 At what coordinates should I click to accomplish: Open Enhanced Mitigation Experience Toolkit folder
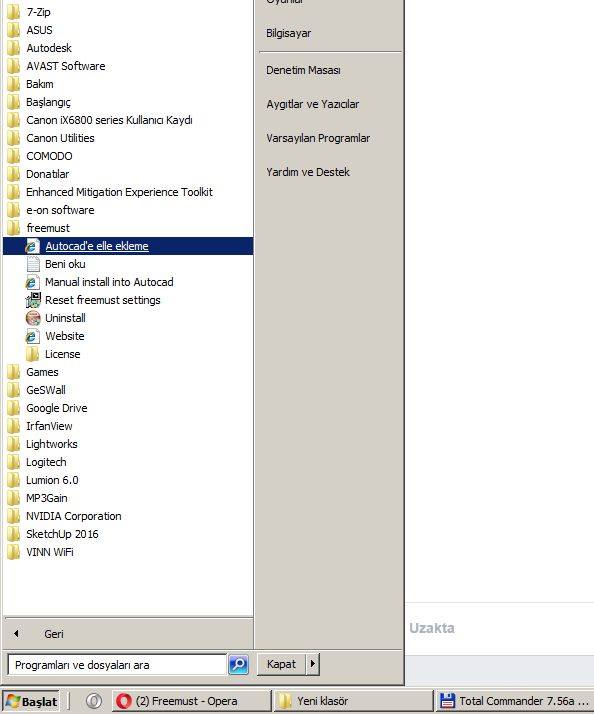click(119, 192)
